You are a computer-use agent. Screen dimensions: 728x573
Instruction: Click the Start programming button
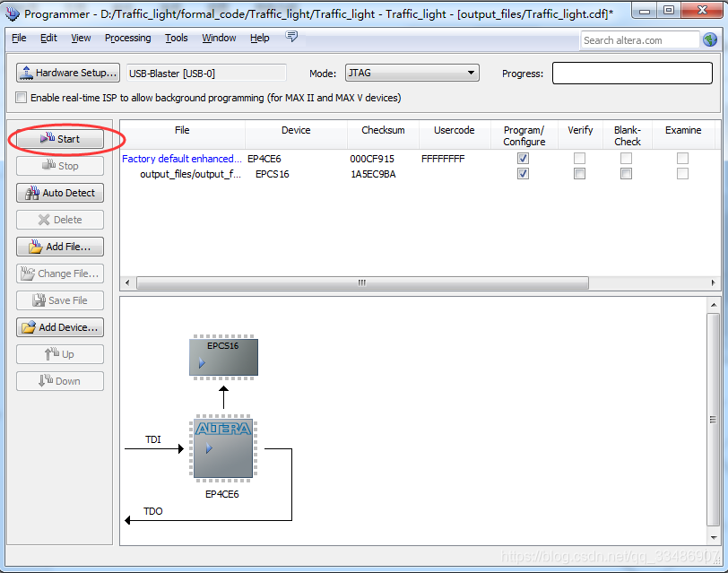(60, 139)
